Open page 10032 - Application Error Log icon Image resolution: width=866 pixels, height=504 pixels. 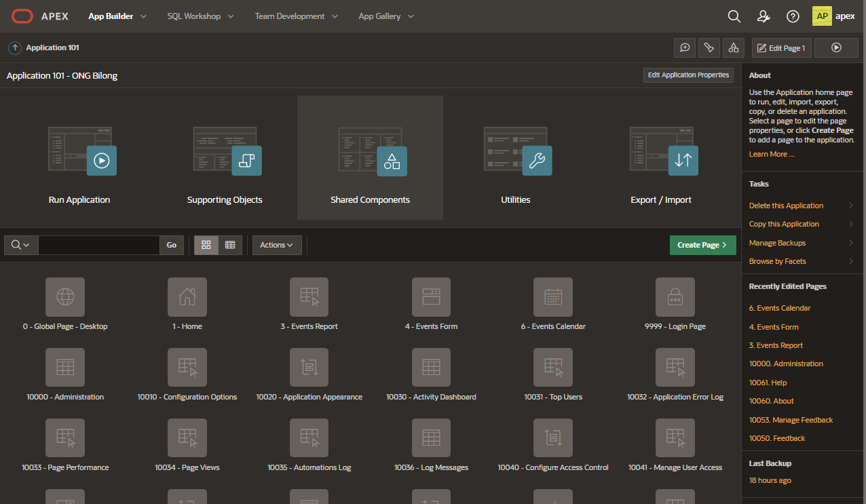[675, 368]
